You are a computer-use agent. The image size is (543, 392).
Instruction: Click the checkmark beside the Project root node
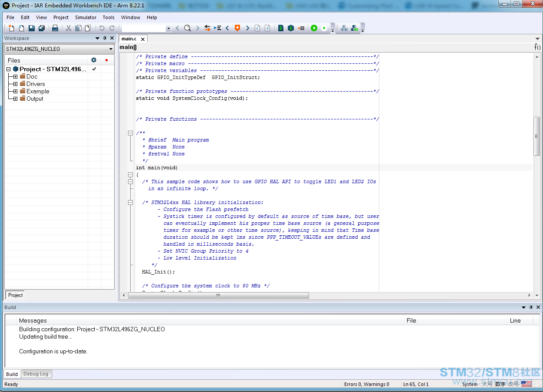tap(94, 69)
